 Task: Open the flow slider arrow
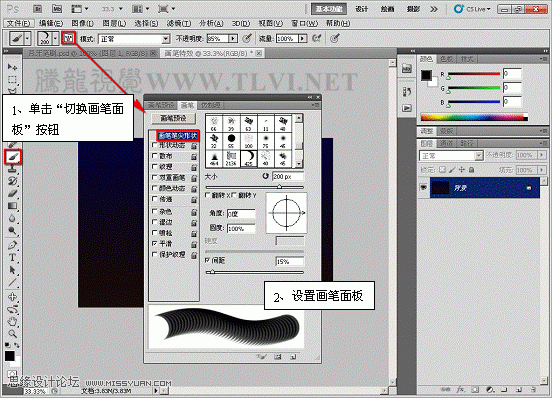pos(302,38)
